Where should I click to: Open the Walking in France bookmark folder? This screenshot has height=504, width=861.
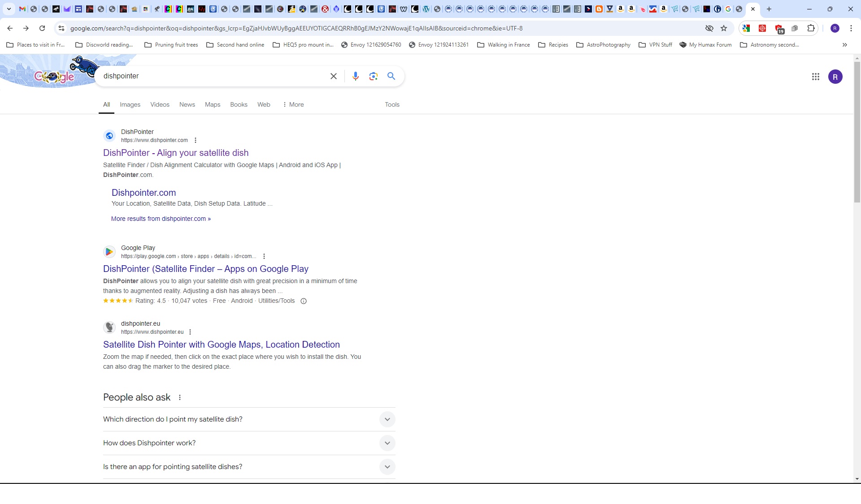coord(504,45)
